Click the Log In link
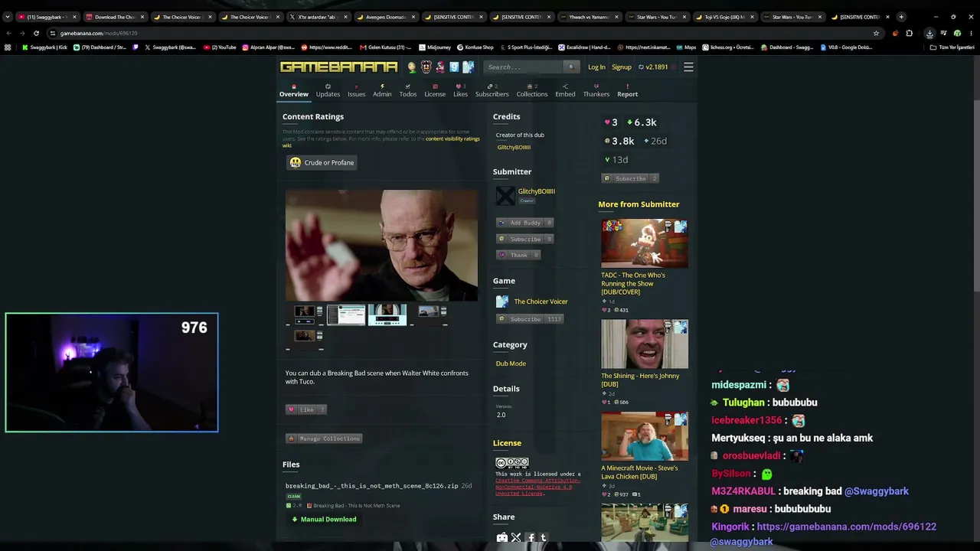Image resolution: width=980 pixels, height=551 pixels. click(x=596, y=67)
